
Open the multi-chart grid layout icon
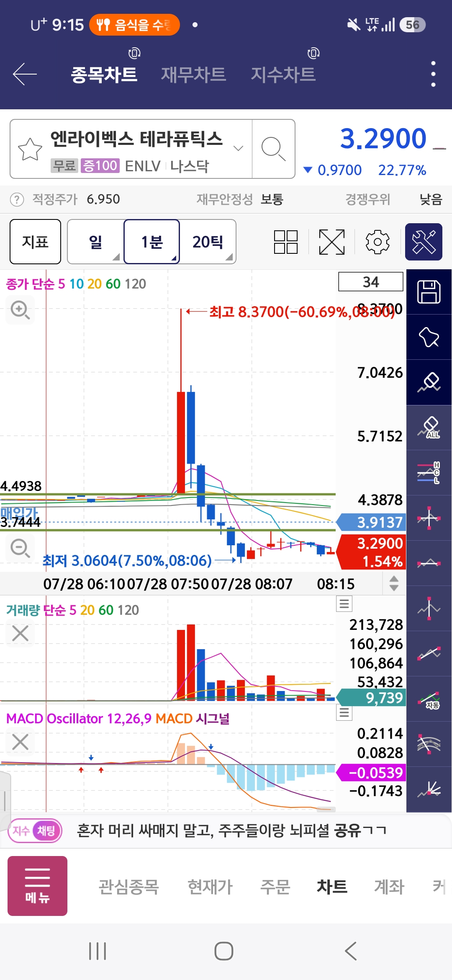(x=286, y=242)
